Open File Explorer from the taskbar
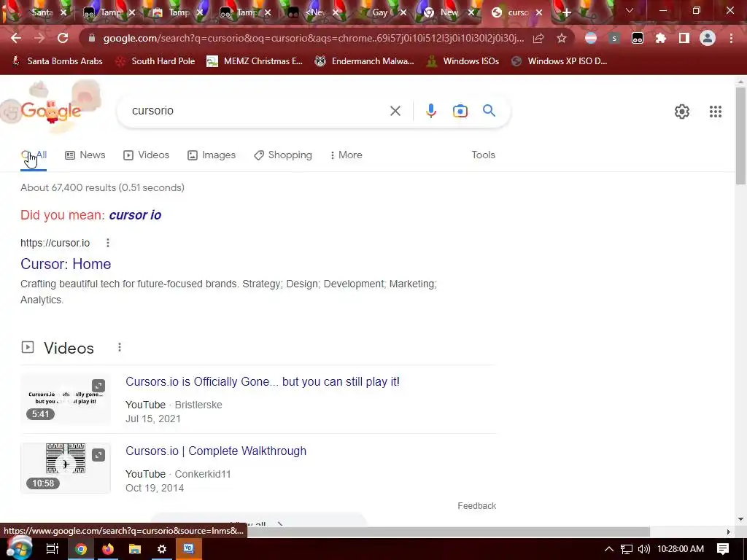747x560 pixels. pyautogui.click(x=135, y=549)
